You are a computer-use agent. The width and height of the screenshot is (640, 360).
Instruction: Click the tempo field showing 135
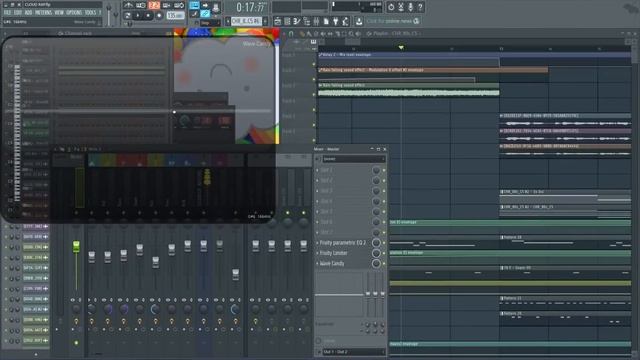[x=176, y=16]
